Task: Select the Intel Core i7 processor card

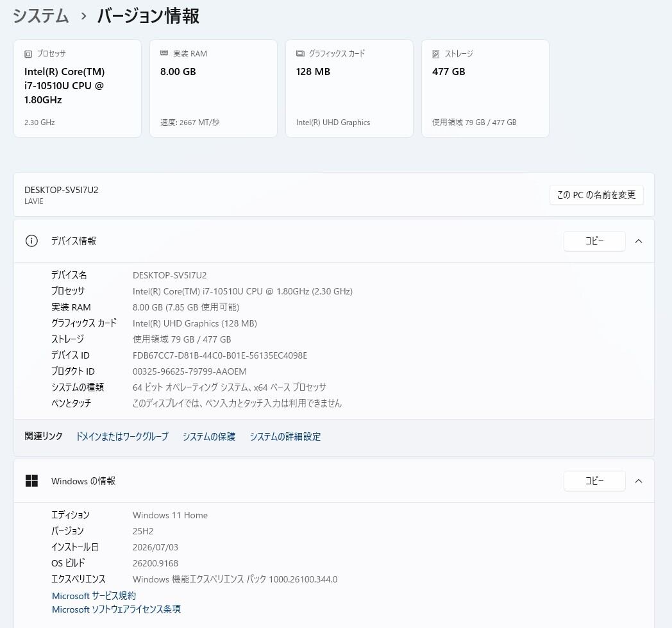Action: 78,89
